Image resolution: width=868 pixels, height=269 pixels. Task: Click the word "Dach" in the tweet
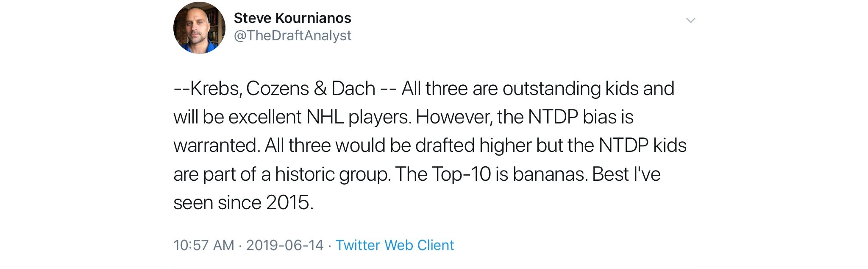point(353,89)
